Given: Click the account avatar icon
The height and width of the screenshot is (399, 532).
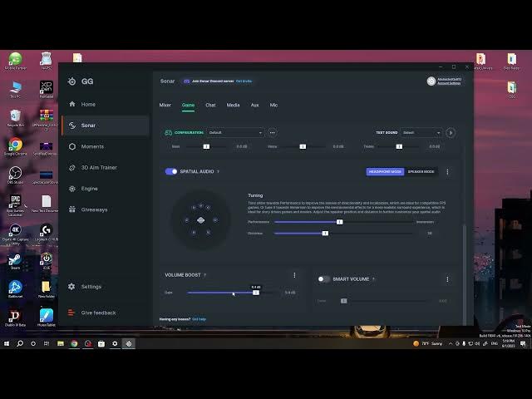Looking at the screenshot, I should point(431,81).
